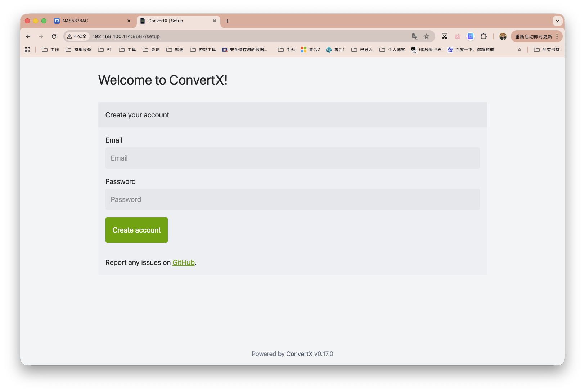Bookmark this page with the star icon
This screenshot has width=585, height=392.
(427, 36)
